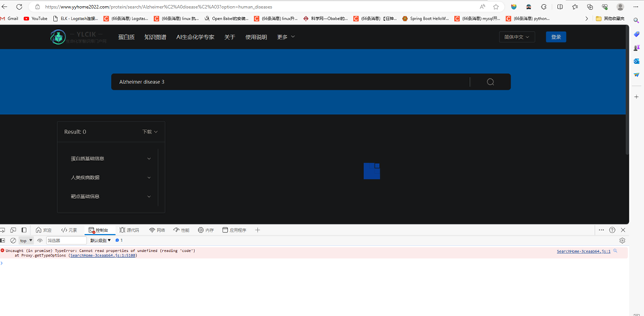Open DevTools customize menu (three dots)

(602, 230)
